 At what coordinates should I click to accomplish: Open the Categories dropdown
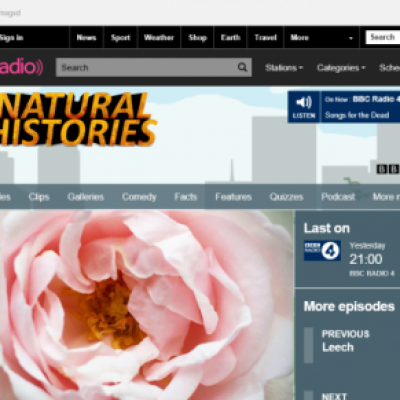click(x=341, y=68)
